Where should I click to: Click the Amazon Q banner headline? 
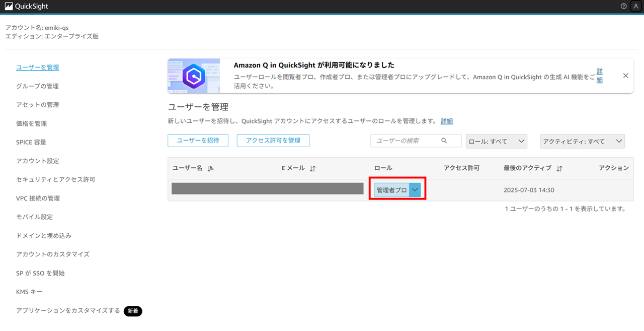click(x=314, y=65)
